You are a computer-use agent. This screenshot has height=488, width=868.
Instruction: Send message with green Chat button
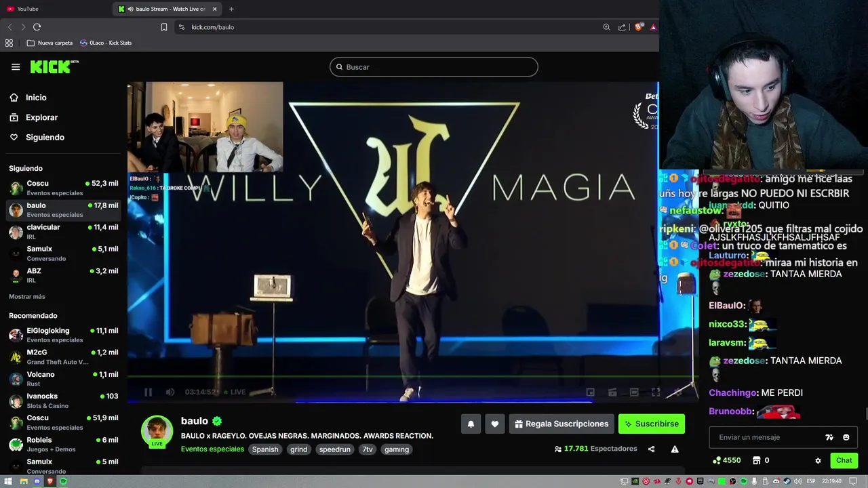844,460
